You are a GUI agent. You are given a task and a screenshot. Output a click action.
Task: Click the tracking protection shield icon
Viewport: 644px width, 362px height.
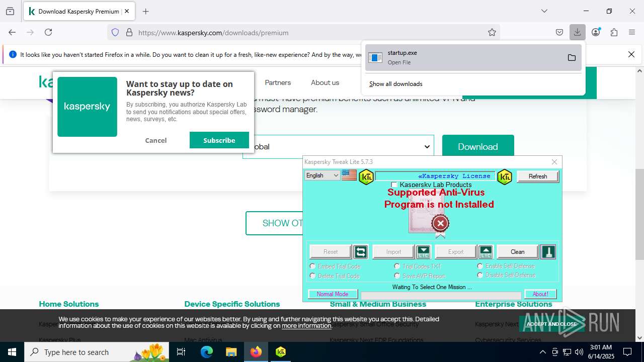tap(115, 32)
